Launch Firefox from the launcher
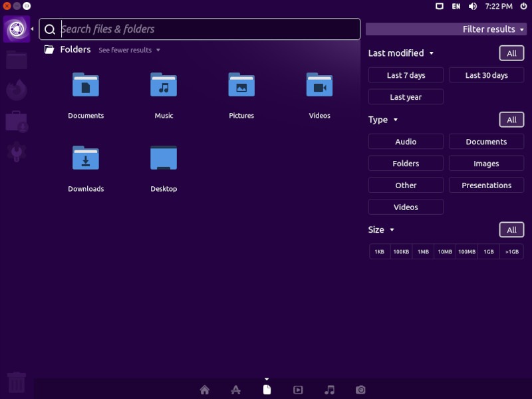The image size is (532, 399). click(16, 90)
